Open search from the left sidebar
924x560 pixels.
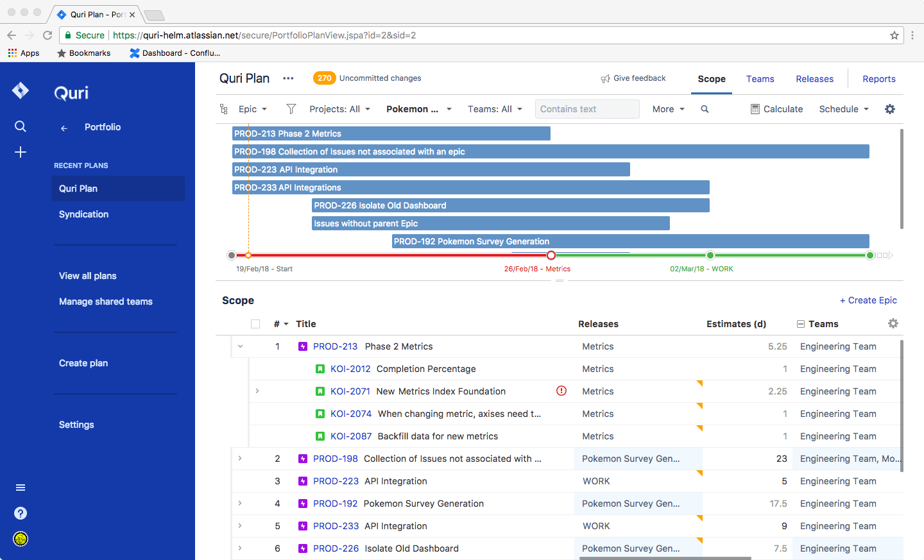pyautogui.click(x=21, y=126)
